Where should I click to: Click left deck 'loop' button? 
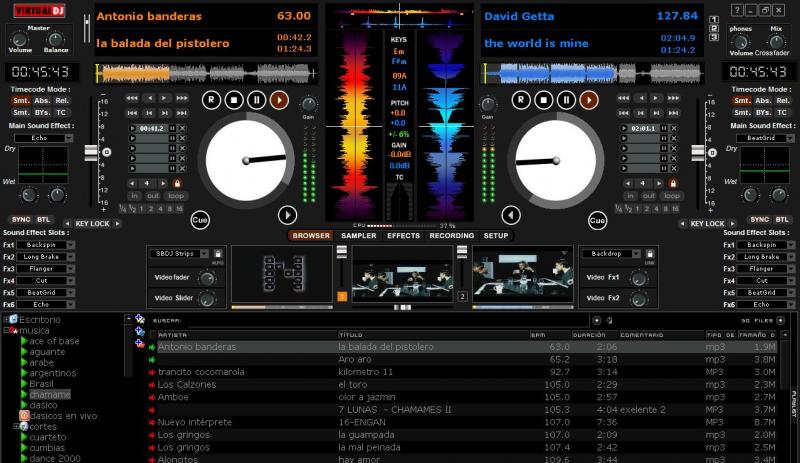[x=176, y=196]
